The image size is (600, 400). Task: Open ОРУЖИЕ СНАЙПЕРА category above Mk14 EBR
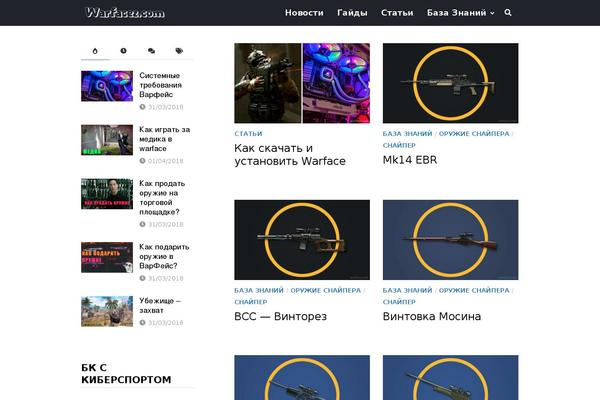(x=474, y=134)
